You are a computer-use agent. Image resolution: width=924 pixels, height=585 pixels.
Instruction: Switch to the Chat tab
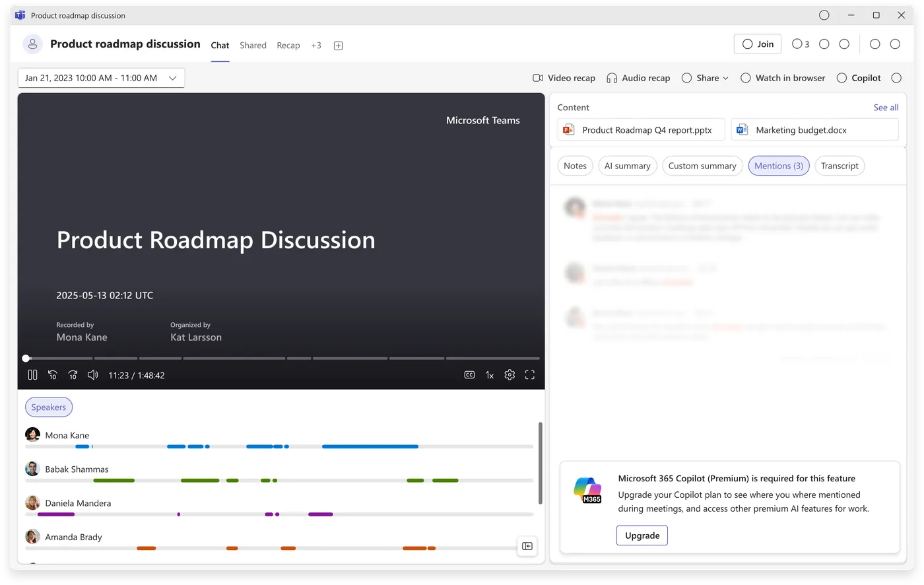[x=220, y=46]
